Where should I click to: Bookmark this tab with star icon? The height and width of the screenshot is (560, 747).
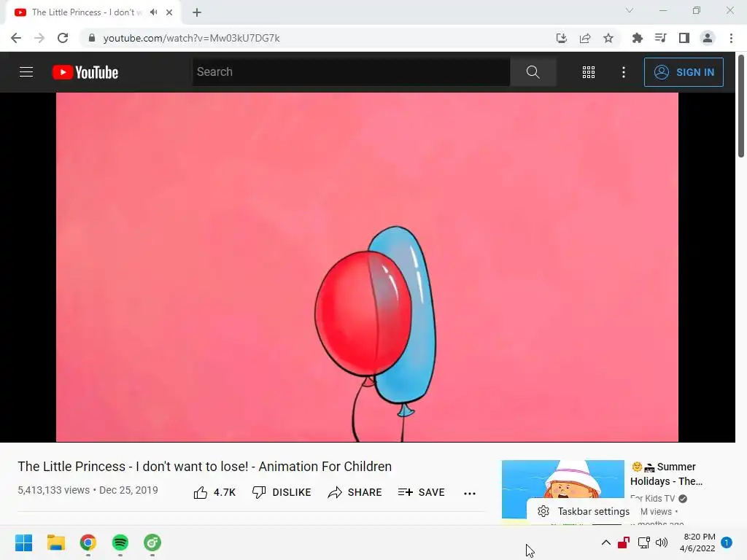(608, 38)
